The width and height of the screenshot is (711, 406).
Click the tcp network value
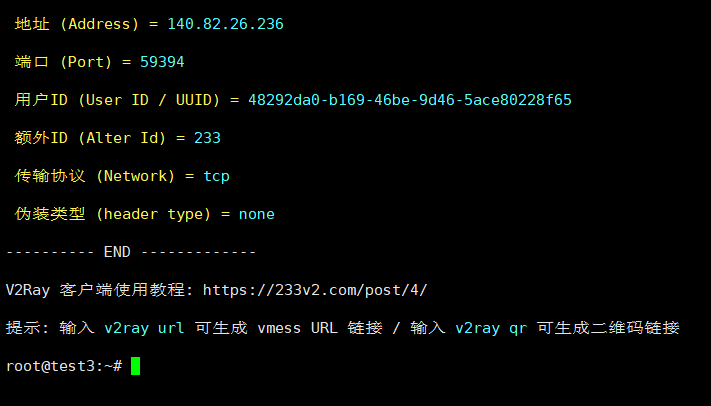point(216,176)
